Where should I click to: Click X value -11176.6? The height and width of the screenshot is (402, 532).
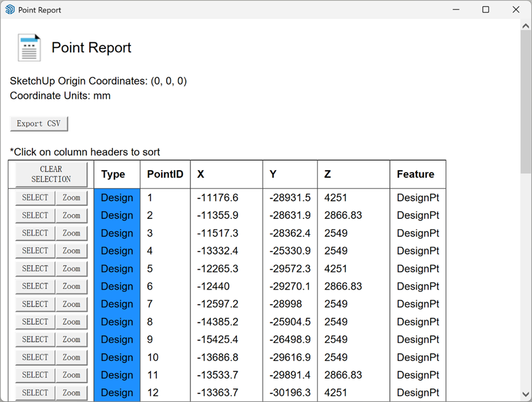[218, 197]
